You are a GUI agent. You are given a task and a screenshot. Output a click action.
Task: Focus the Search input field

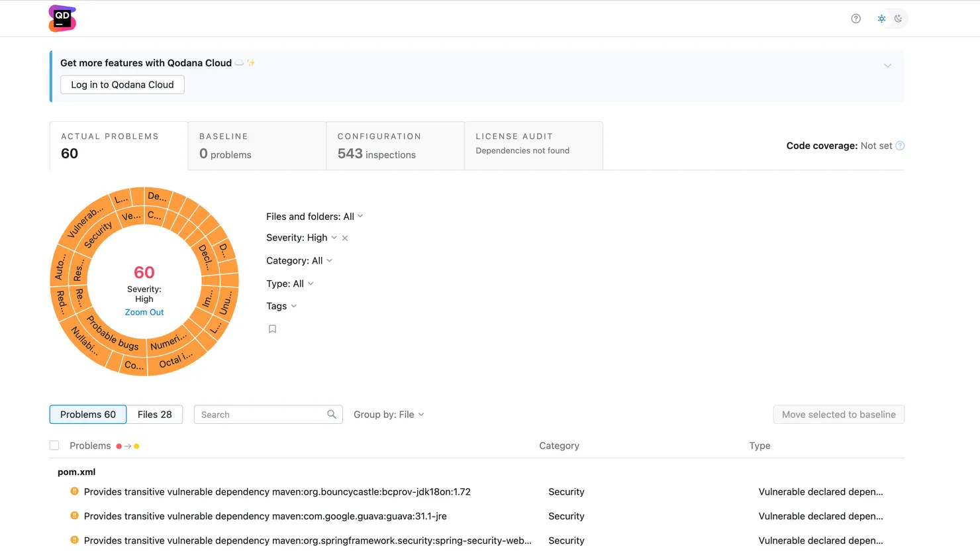268,415
